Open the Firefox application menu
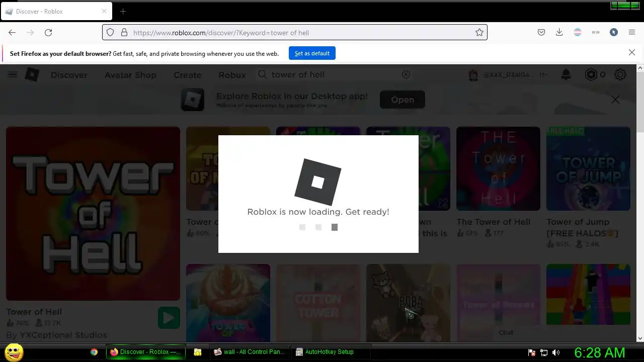Image resolution: width=644 pixels, height=362 pixels. (x=632, y=32)
